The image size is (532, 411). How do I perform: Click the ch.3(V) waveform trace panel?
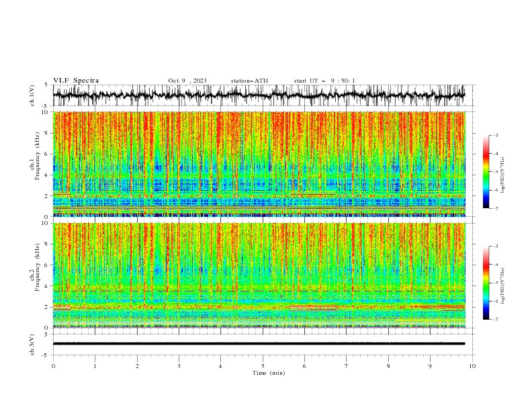(x=264, y=345)
